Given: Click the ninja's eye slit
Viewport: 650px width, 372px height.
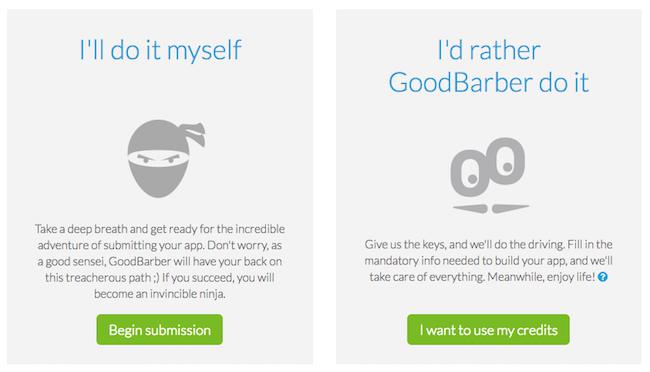Looking at the screenshot, I should 158,159.
